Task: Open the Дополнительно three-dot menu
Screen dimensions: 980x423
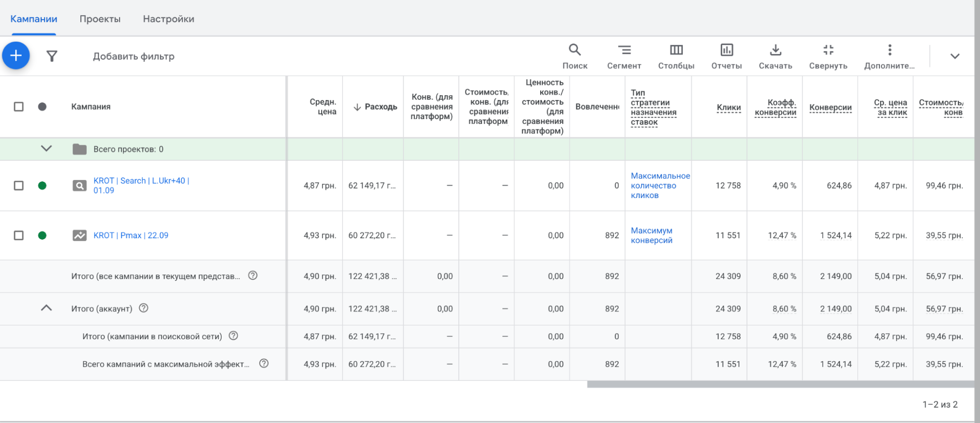Action: tap(889, 56)
